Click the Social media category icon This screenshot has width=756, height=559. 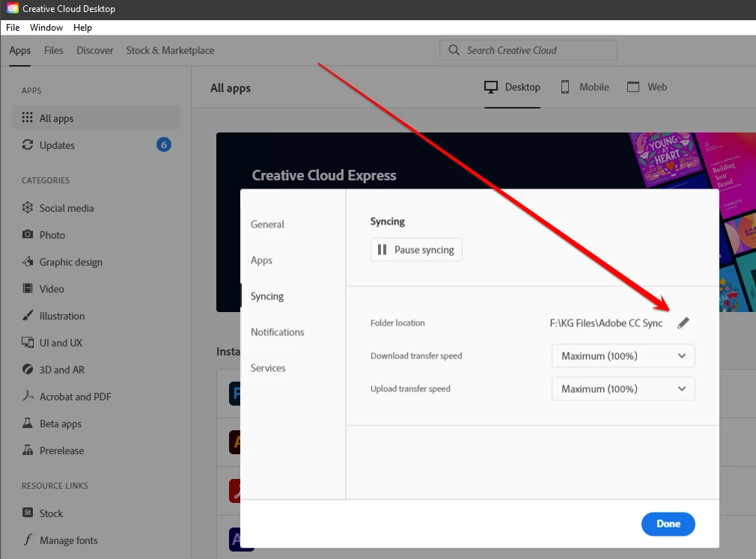[x=28, y=208]
